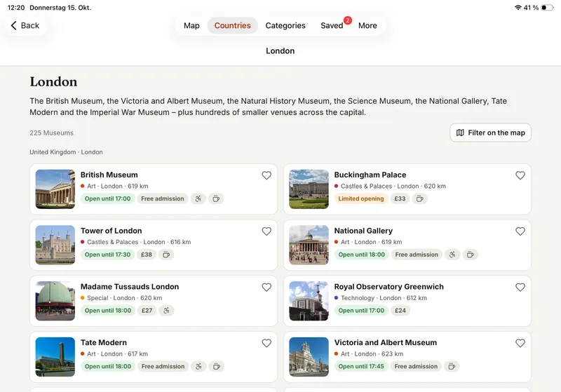561x392 pixels.
Task: Click the back chevron arrow icon
Action: [x=13, y=25]
